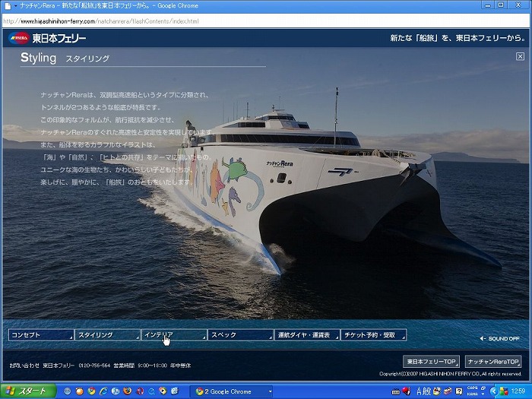The width and height of the screenshot is (532, 399).
Task: Click the Copyright HIGASHI NIHON FERRY text
Action: pos(451,374)
